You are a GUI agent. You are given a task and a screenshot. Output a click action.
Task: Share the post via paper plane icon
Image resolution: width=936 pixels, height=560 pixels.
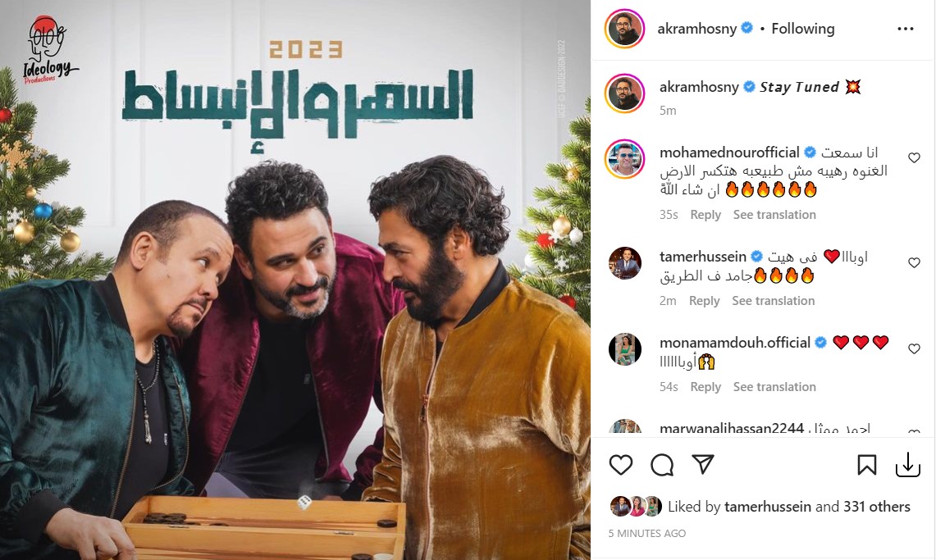click(x=703, y=464)
